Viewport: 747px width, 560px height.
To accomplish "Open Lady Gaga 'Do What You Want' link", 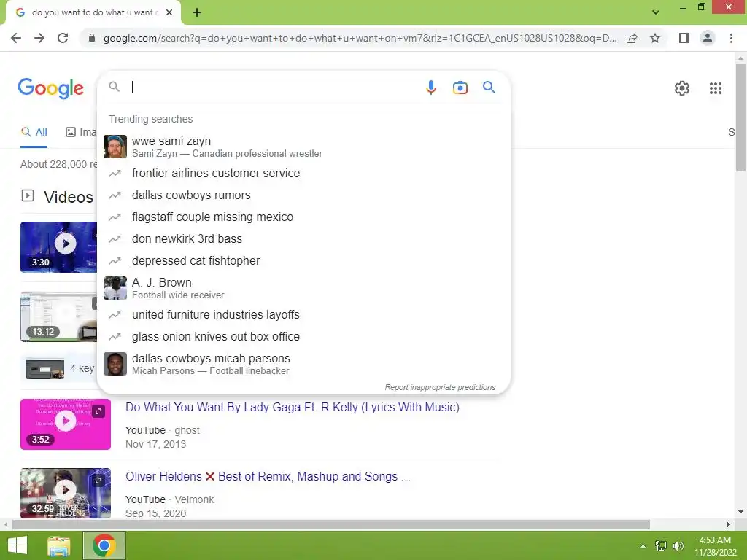I will (x=292, y=408).
